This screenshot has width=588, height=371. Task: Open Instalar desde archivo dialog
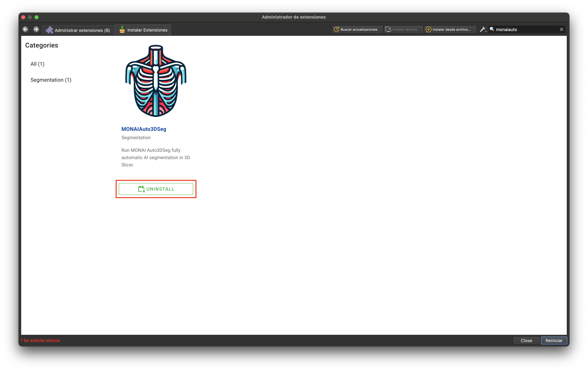pos(450,29)
